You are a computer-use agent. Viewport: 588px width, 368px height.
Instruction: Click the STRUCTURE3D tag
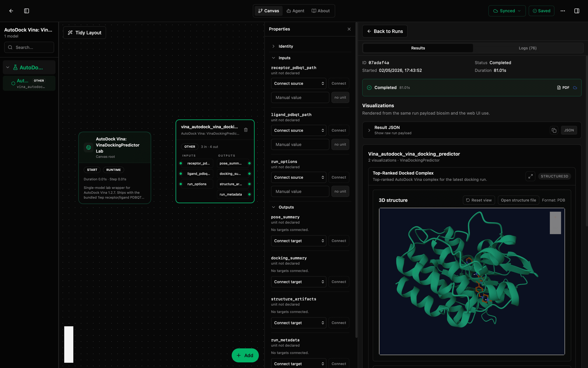pyautogui.click(x=554, y=176)
